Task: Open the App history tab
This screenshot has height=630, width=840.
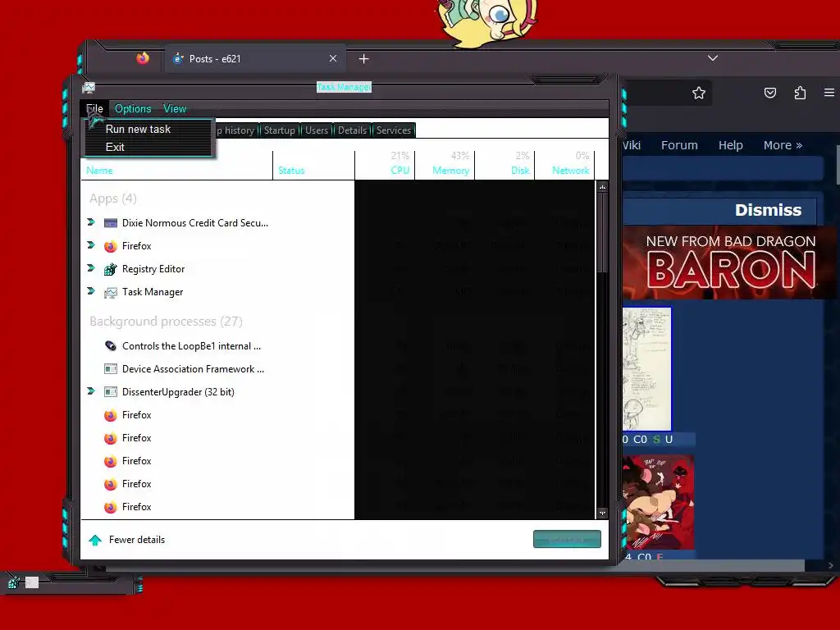Action: (235, 130)
